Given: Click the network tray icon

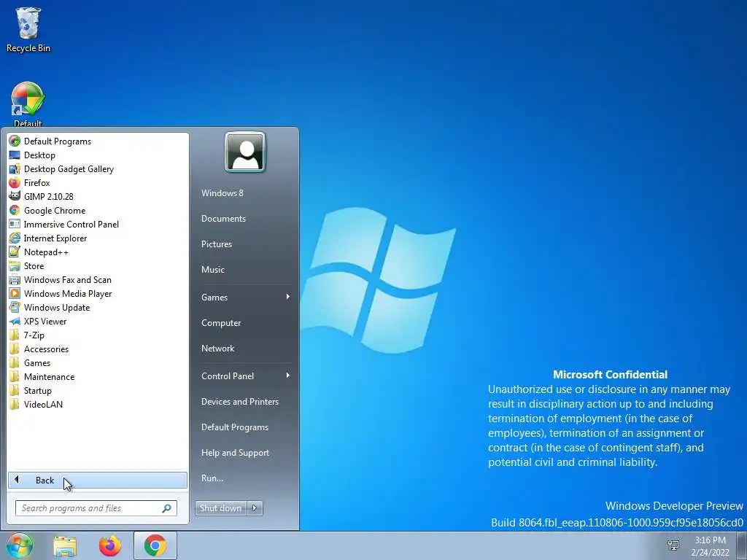Looking at the screenshot, I should click(x=673, y=545).
